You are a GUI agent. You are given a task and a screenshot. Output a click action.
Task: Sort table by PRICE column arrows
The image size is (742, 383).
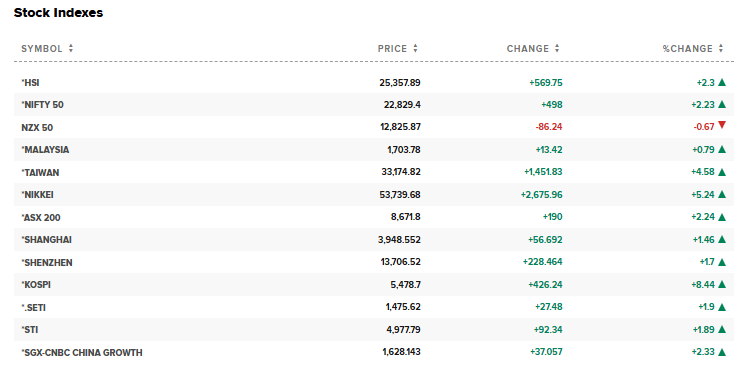415,48
